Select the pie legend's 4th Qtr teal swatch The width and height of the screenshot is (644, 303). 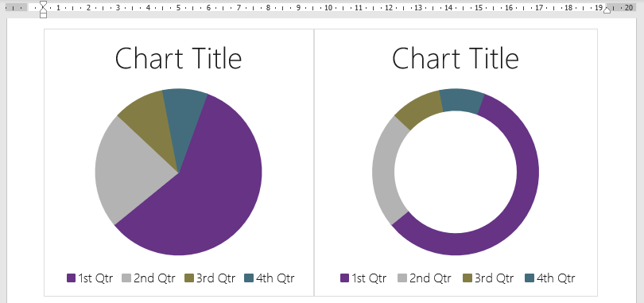coord(249,278)
